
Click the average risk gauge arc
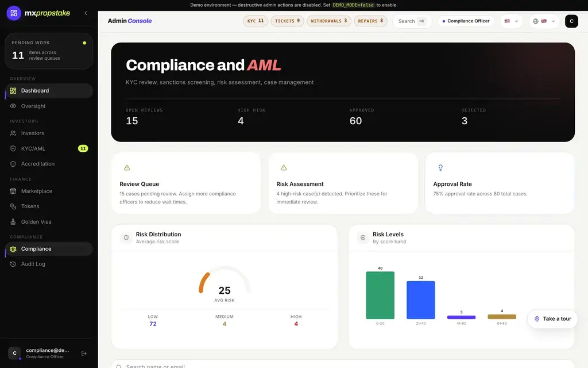[x=225, y=279]
